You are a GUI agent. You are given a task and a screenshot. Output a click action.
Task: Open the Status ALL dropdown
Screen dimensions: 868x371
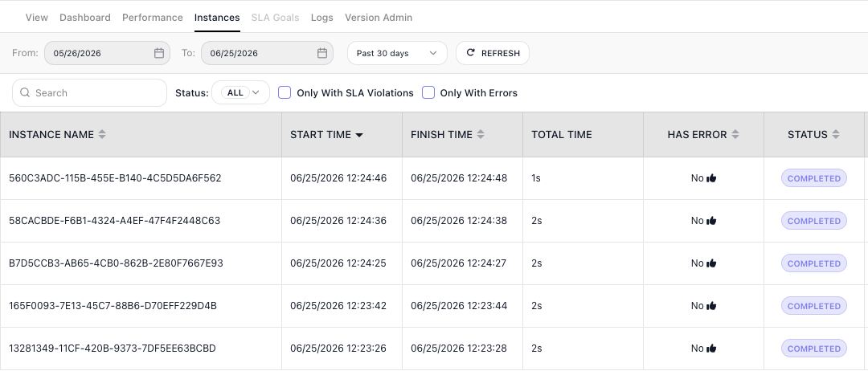[240, 93]
